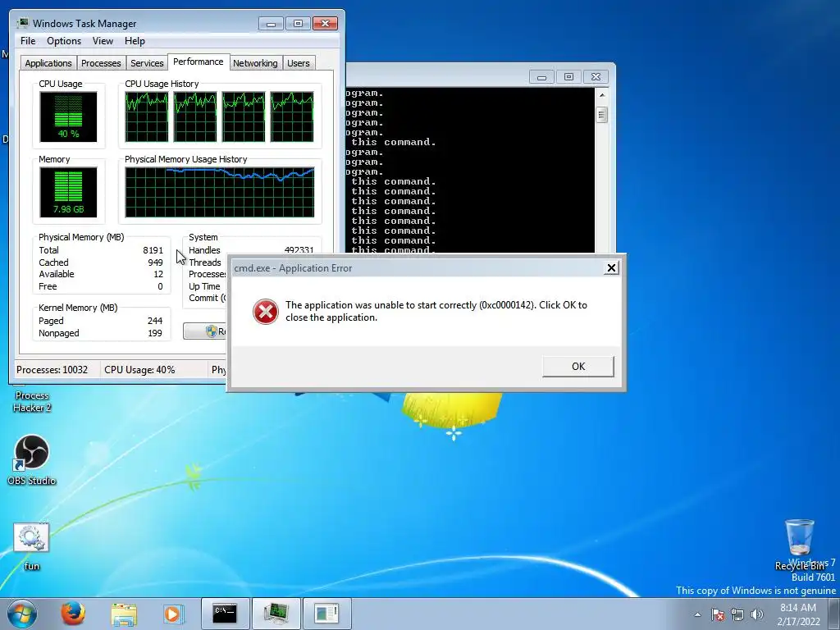Click the Processes: 10032 status bar entry

(52, 370)
